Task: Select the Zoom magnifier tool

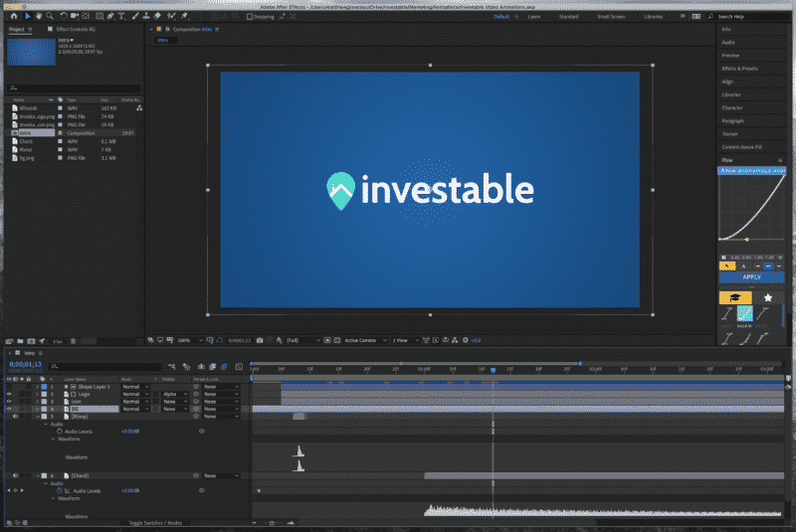Action: [x=50, y=16]
